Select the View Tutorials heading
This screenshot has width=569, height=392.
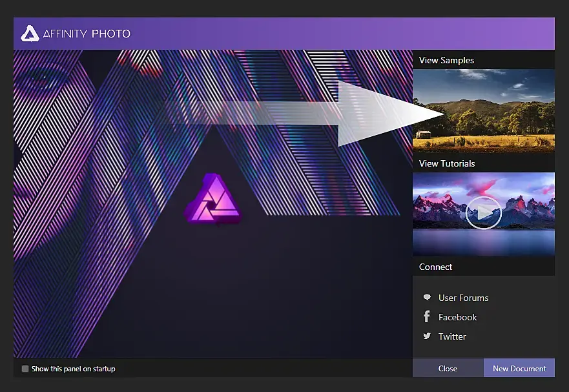click(447, 163)
